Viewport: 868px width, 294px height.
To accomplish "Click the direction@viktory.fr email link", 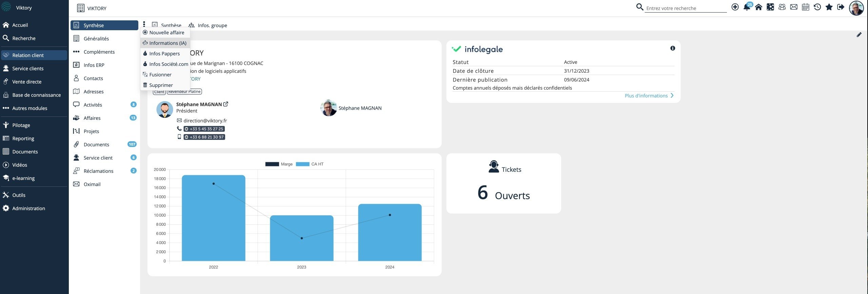I will click(205, 121).
